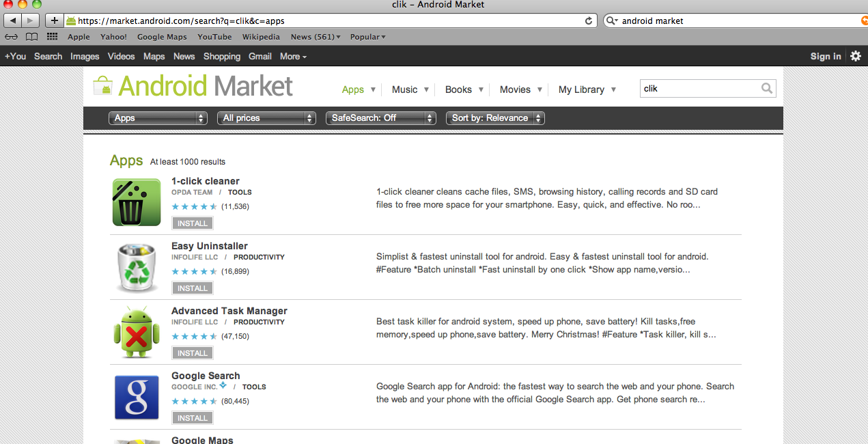The image size is (868, 444).
Task: Open the 1-click cleaner title link
Action: (x=206, y=181)
